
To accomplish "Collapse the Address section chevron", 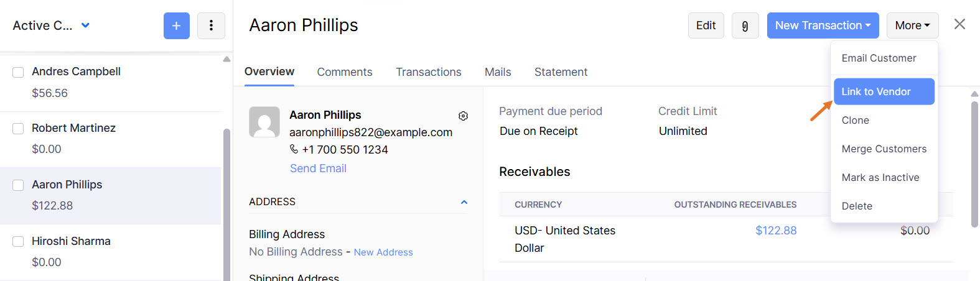I will click(x=464, y=202).
